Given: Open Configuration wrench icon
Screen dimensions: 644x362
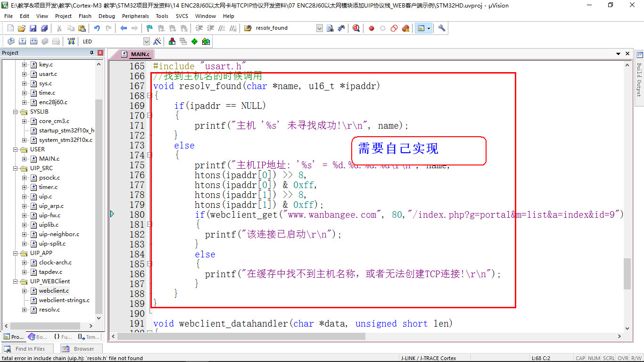Looking at the screenshot, I should pyautogui.click(x=442, y=28).
